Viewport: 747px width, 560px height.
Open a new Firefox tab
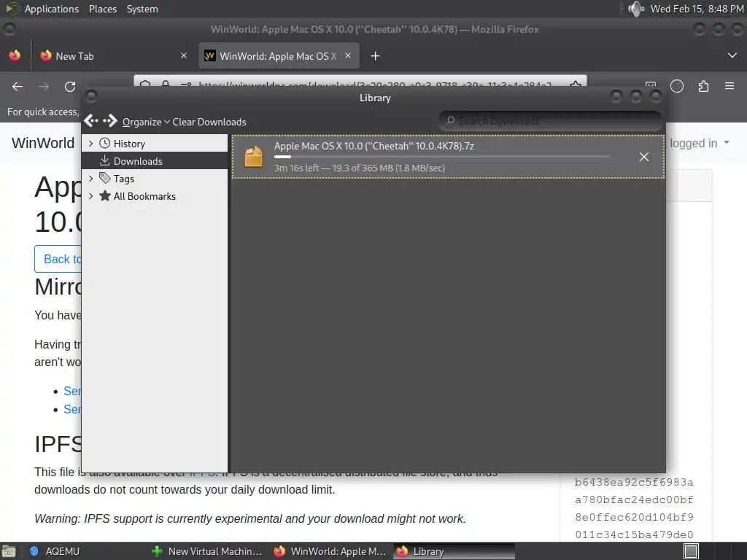click(x=376, y=56)
